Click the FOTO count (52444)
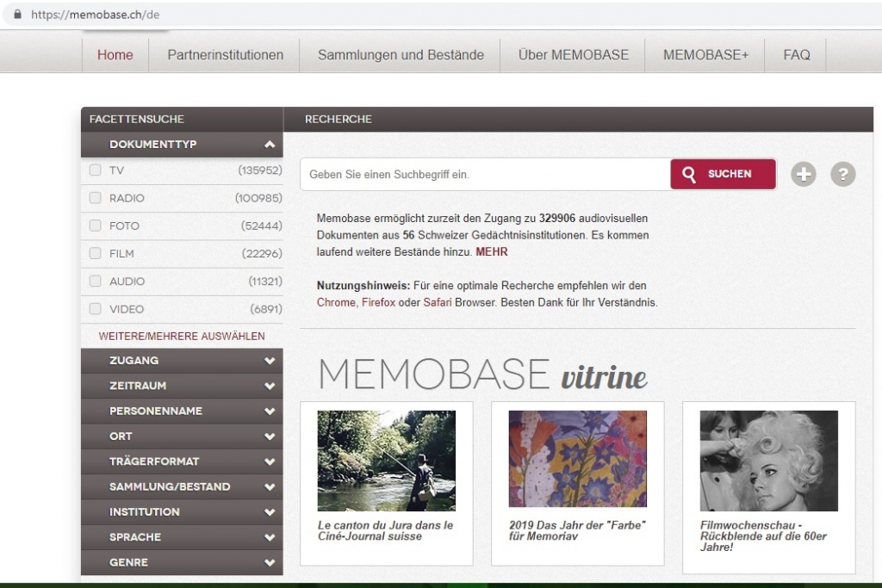The width and height of the screenshot is (882, 588). (x=262, y=226)
